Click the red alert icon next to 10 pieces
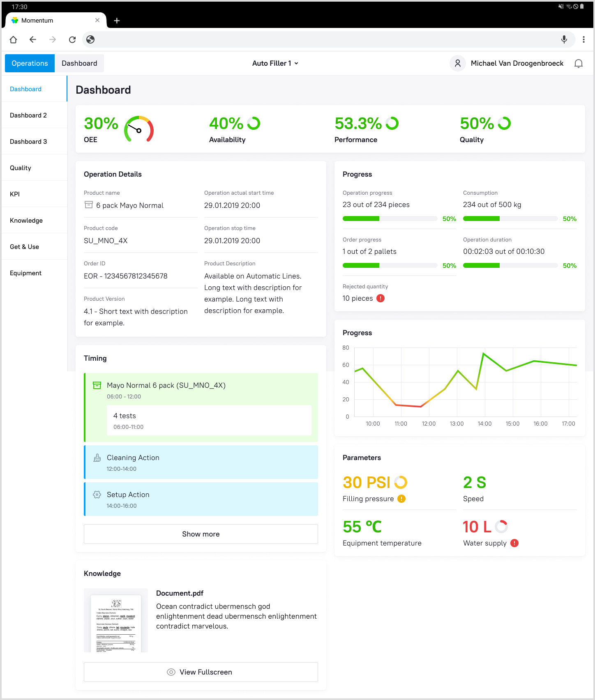The image size is (595, 700). [x=381, y=298]
